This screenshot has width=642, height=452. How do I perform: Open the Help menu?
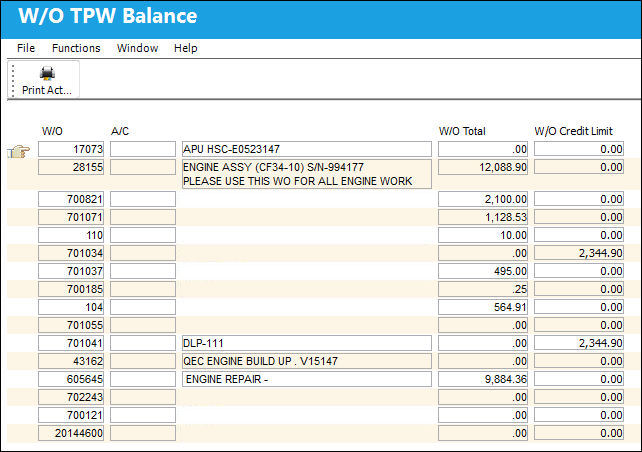click(x=185, y=48)
